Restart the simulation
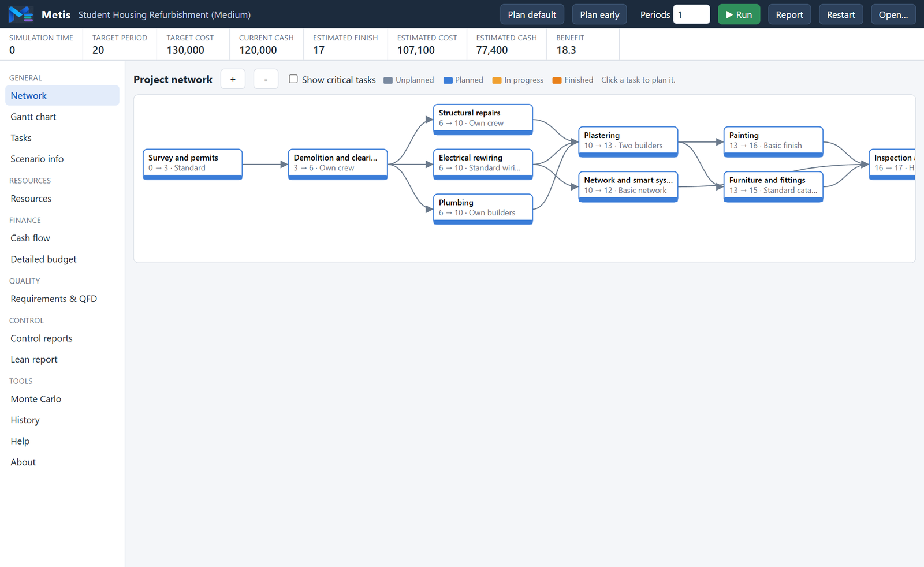This screenshot has height=567, width=924. click(841, 14)
